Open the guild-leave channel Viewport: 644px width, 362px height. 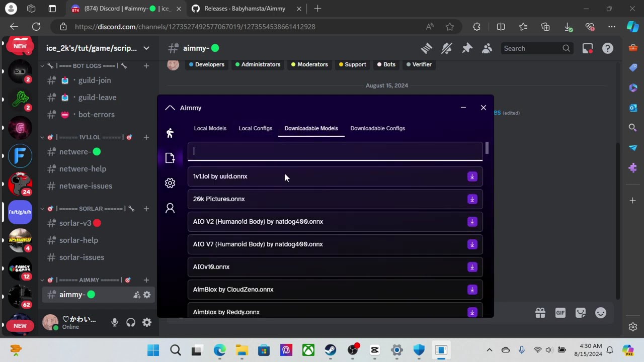[98, 98]
